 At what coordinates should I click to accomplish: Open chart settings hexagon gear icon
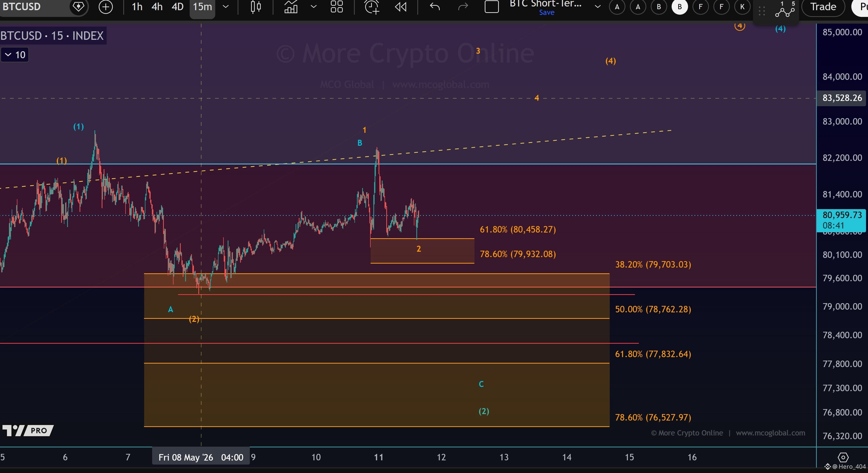click(843, 457)
